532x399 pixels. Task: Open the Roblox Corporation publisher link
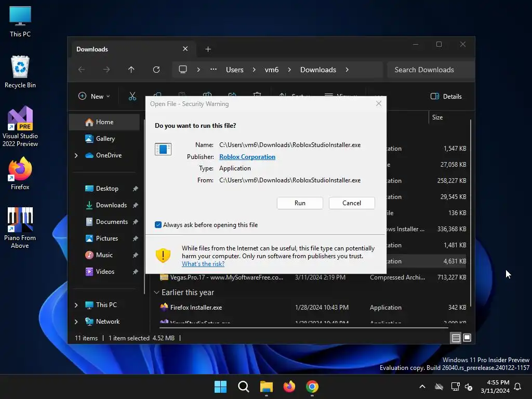coord(247,157)
